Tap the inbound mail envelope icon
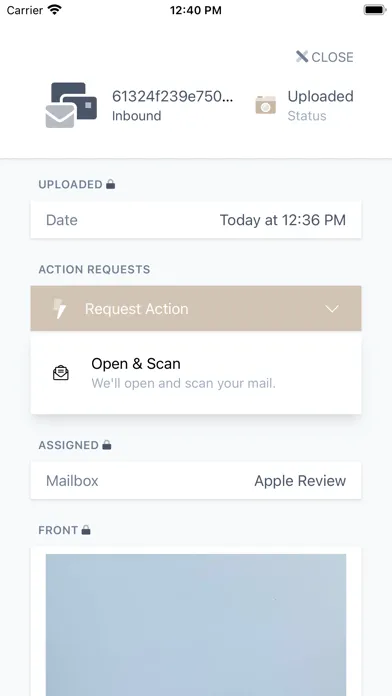The image size is (392, 696). (71, 105)
